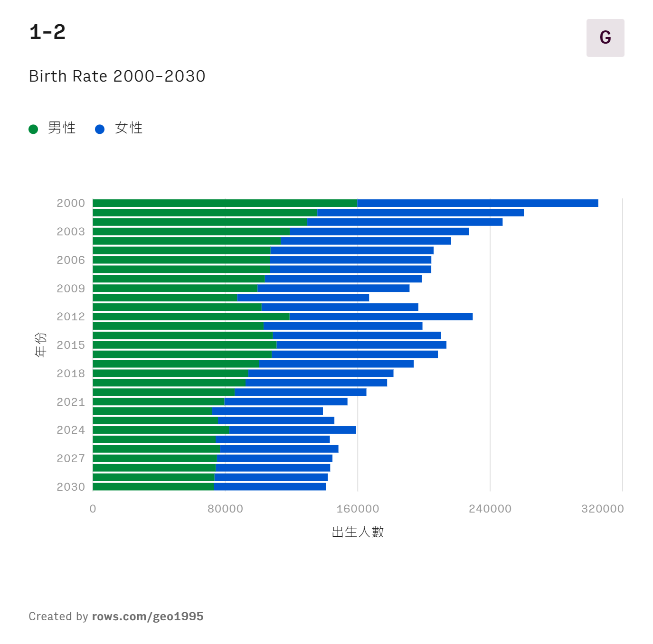Viewport: 653px width, 644px height.
Task: Click the green bar for year 2012
Action: coord(191,317)
